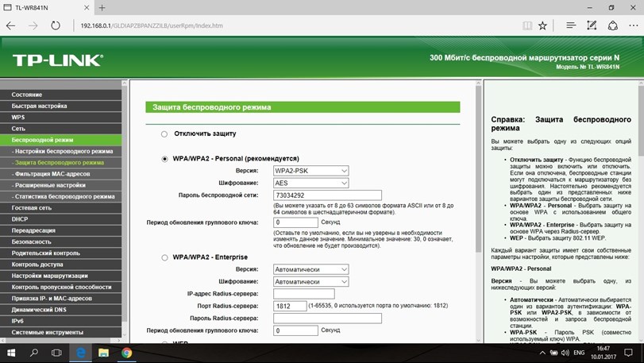Reload the page with refresh icon

tap(56, 25)
